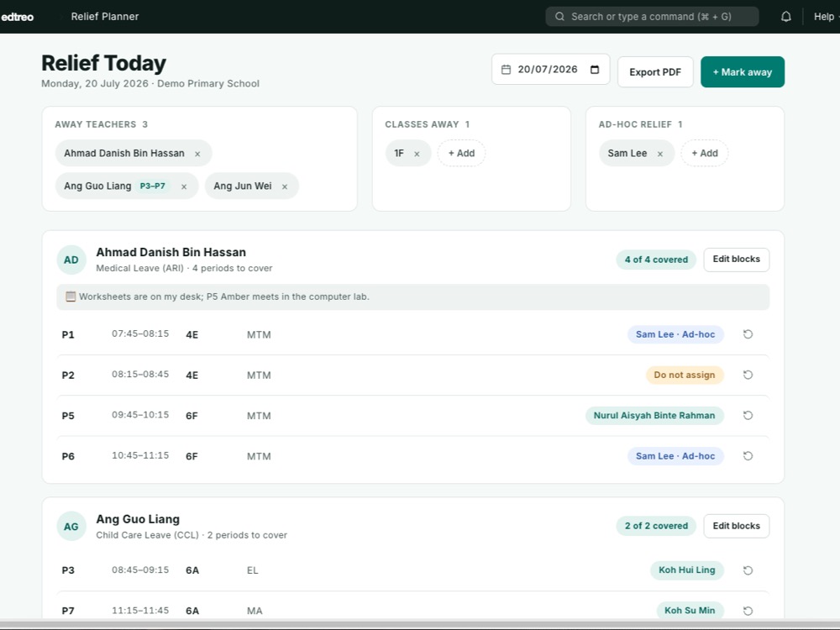Remove Ahmad Danish Bin Hassan from away teachers

(197, 154)
